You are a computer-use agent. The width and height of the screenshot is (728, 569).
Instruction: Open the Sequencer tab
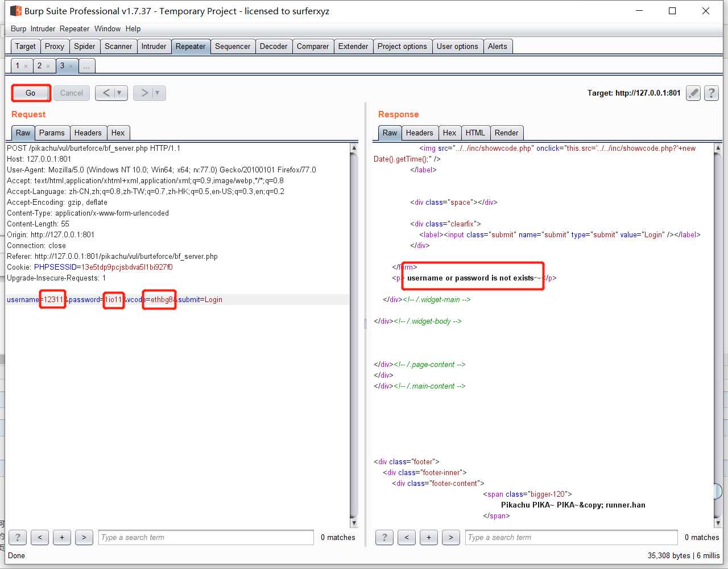233,46
